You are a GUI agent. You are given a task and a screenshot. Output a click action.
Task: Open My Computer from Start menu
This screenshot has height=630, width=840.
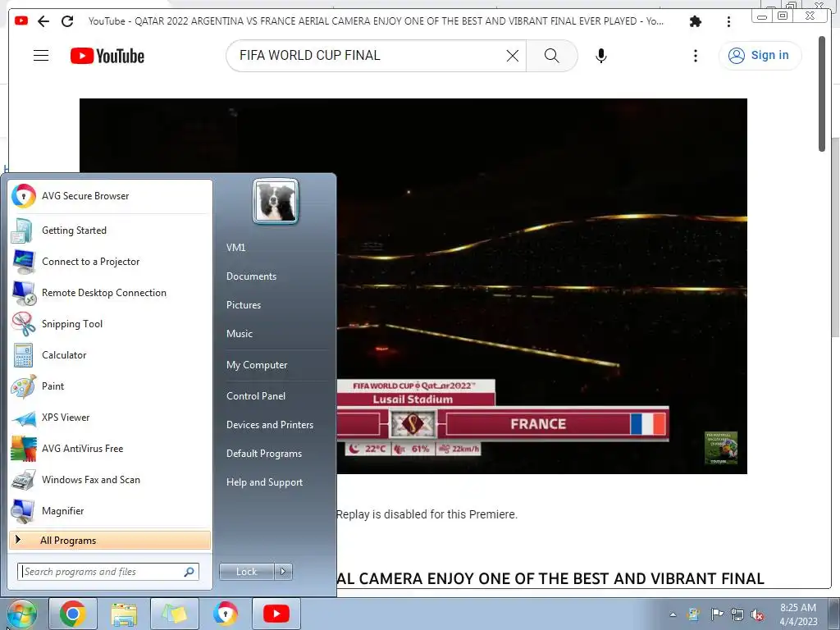(x=257, y=365)
